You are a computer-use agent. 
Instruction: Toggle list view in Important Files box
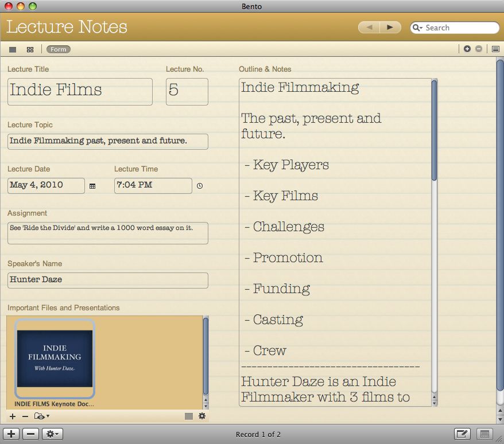(x=189, y=416)
